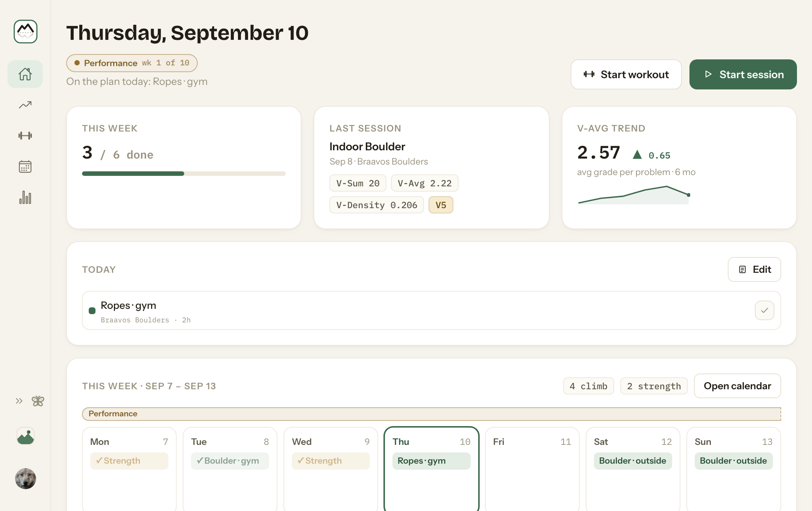Click Open calendar button

point(737,386)
